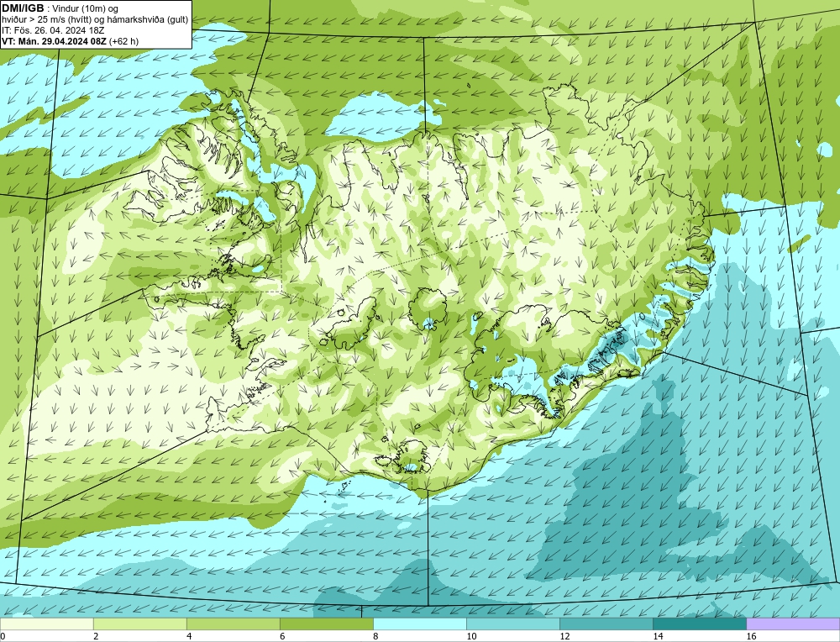The height and width of the screenshot is (642, 840).
Task: Click the DMI/IGB title text
Action: pos(23,8)
